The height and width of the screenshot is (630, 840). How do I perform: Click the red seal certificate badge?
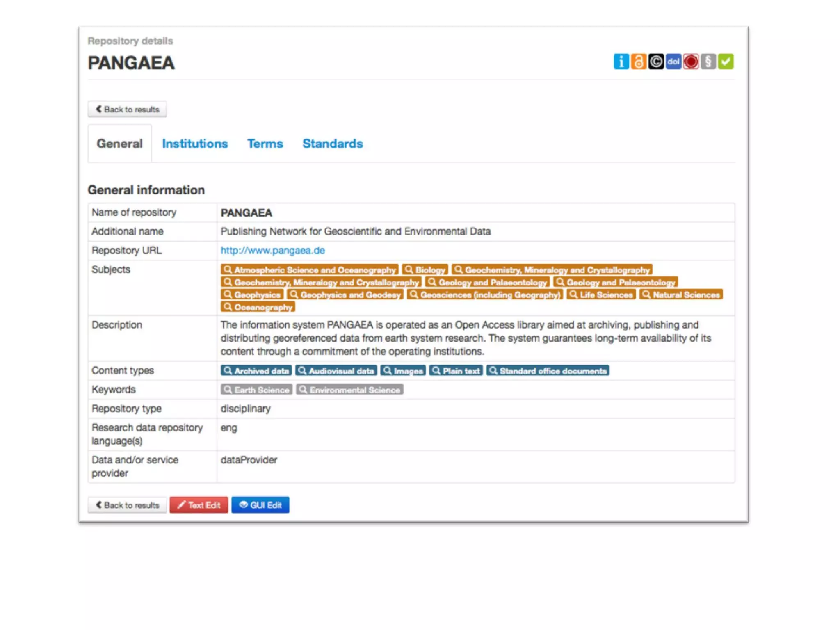tap(691, 62)
